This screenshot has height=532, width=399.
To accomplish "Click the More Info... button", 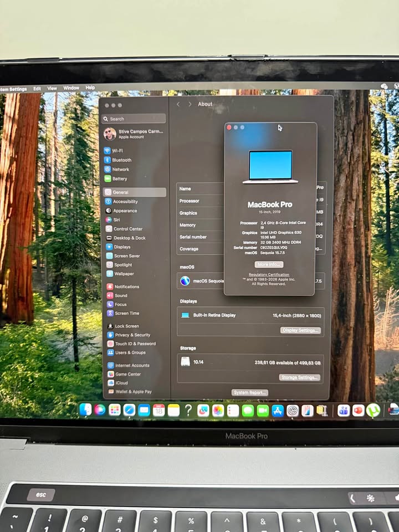I will 269,264.
